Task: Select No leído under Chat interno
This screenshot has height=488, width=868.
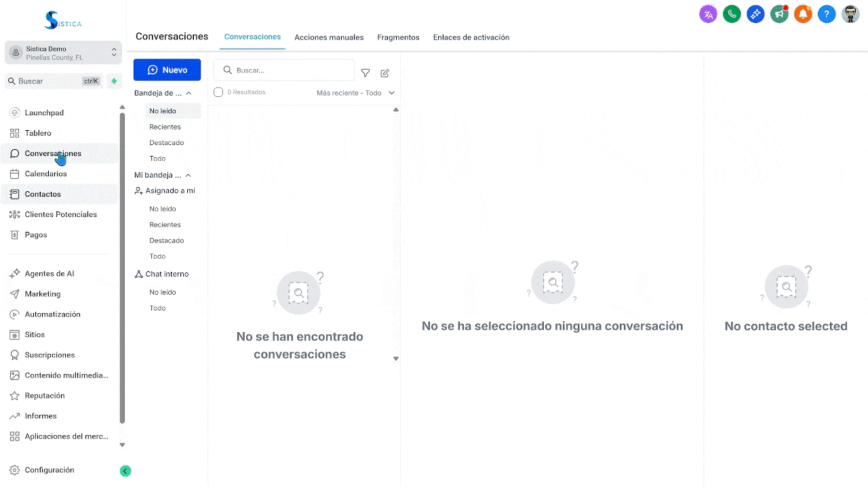Action: (x=163, y=292)
